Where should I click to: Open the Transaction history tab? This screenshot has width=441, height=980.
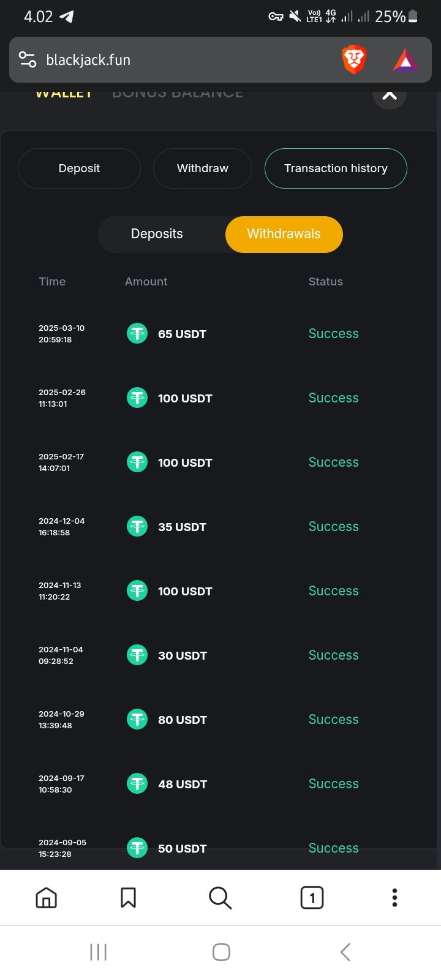[336, 168]
